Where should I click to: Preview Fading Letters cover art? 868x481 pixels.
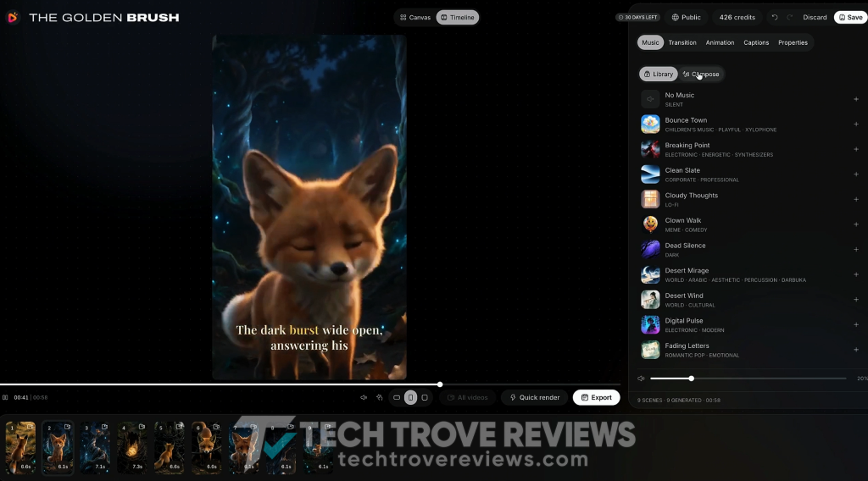click(650, 350)
